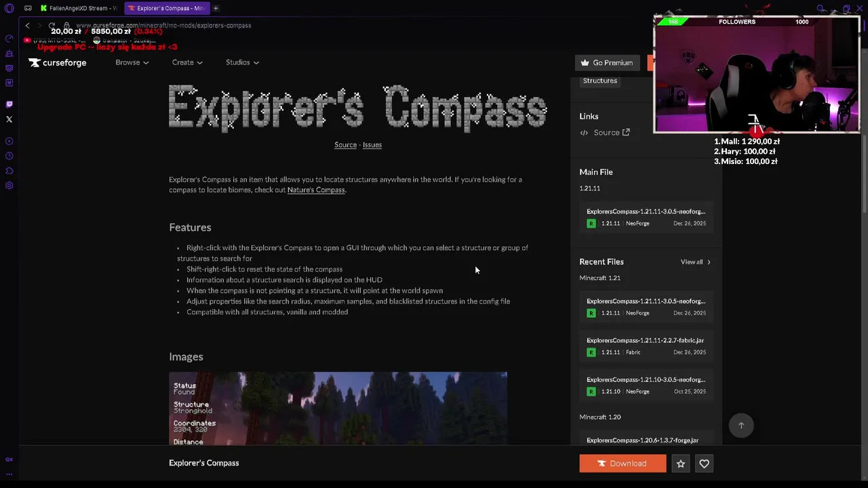
Task: Open the X (Twitter) sidebar panel
Action: point(9,119)
